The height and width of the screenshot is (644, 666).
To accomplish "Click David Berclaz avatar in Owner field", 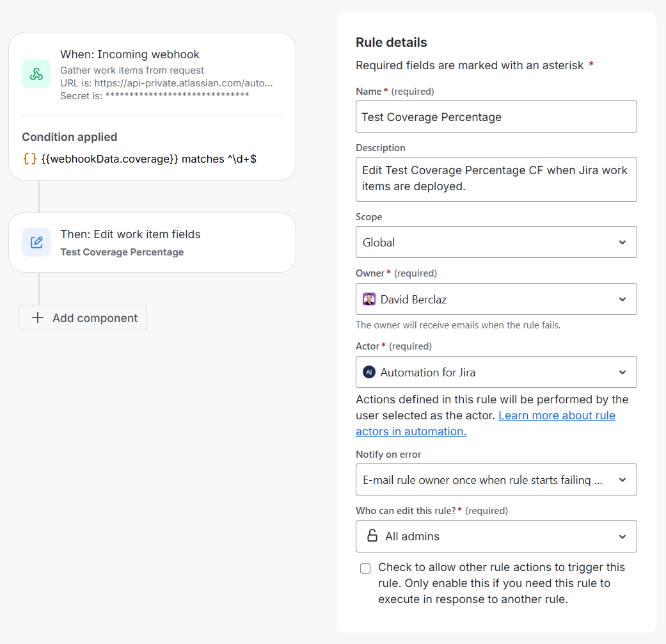I will pyautogui.click(x=369, y=299).
